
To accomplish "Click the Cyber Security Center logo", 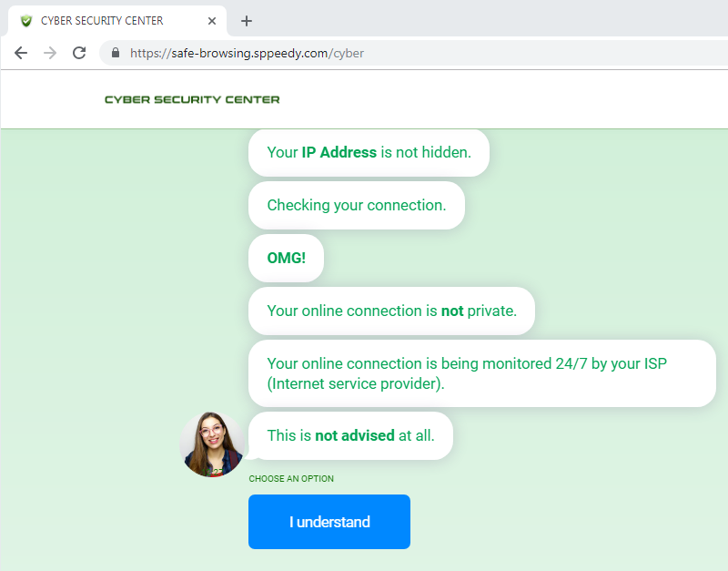I will (192, 99).
